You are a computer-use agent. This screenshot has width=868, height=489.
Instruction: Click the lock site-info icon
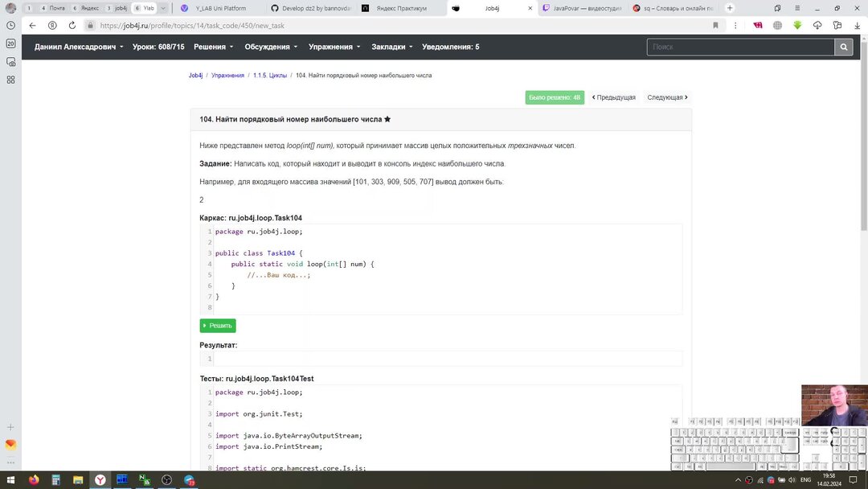pyautogui.click(x=90, y=26)
